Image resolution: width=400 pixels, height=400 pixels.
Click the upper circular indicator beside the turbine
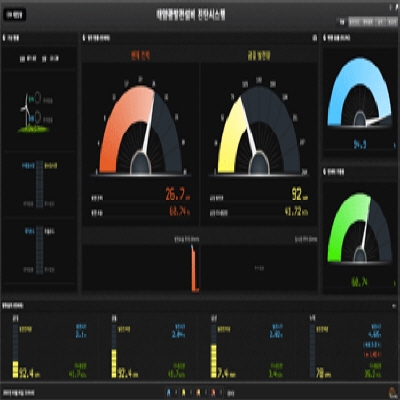[38, 98]
